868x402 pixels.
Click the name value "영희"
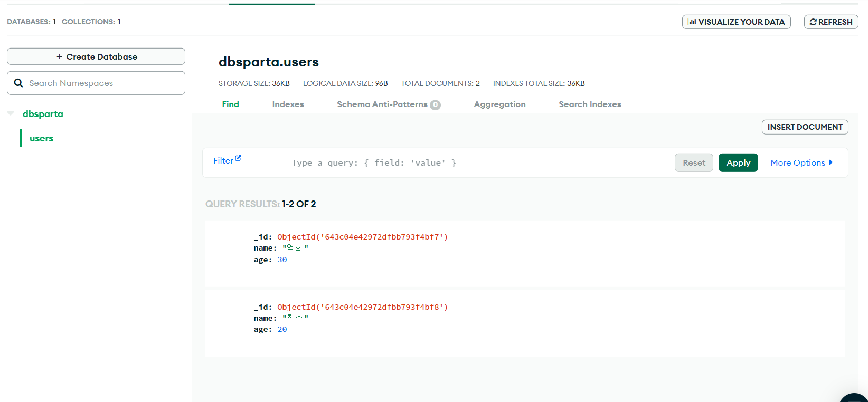tap(295, 248)
